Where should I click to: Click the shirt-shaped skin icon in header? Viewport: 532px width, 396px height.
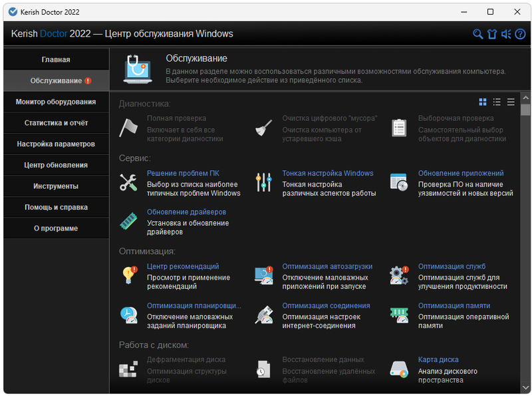(x=492, y=34)
